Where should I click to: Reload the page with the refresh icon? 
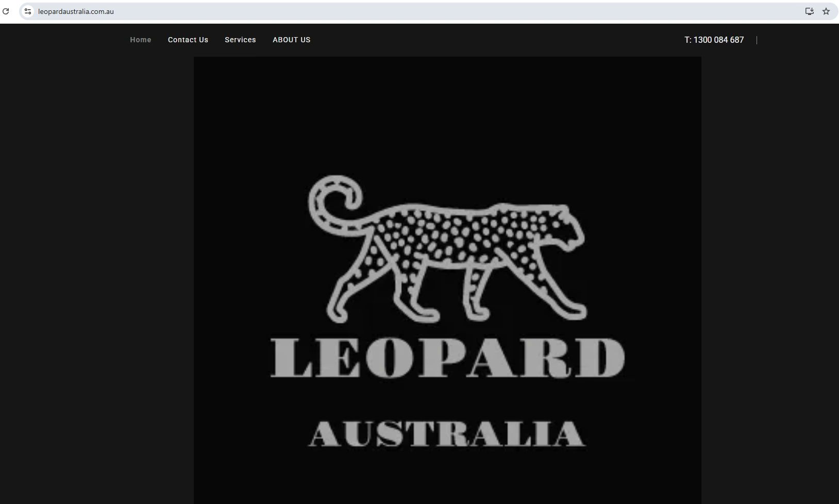[x=6, y=11]
